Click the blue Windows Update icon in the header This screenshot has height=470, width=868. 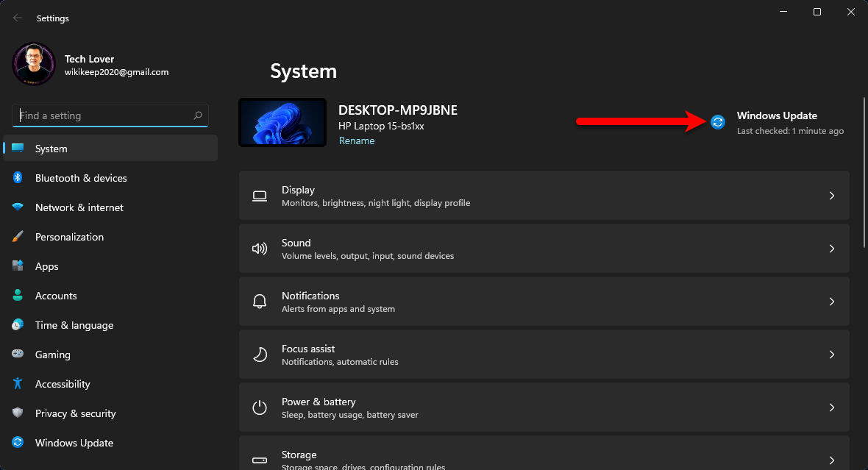click(x=717, y=122)
